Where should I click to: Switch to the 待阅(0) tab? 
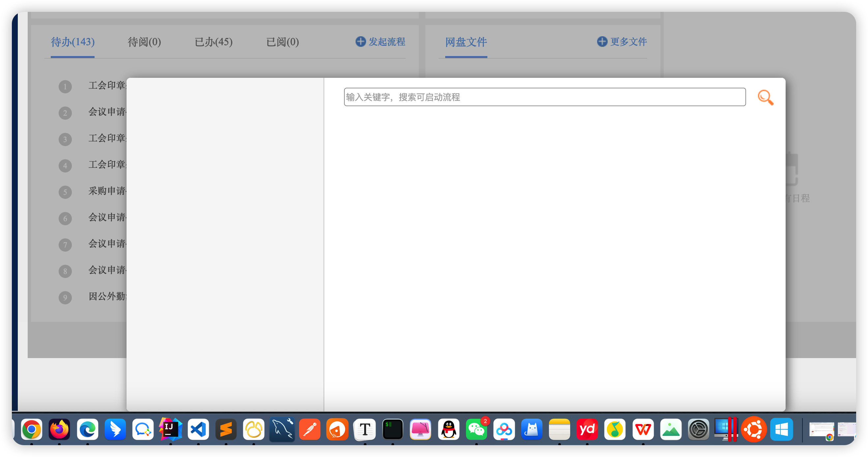pyautogui.click(x=144, y=42)
